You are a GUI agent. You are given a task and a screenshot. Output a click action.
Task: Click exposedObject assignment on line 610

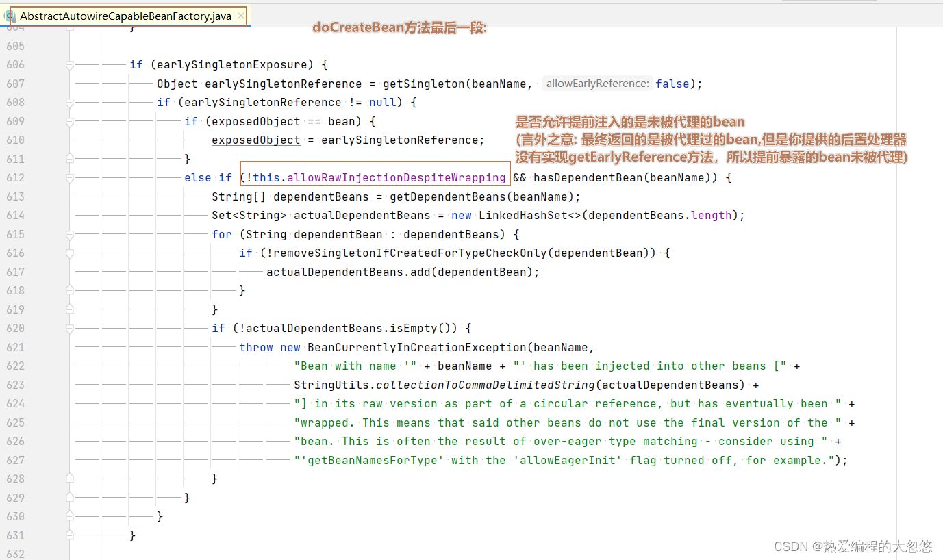click(x=255, y=140)
